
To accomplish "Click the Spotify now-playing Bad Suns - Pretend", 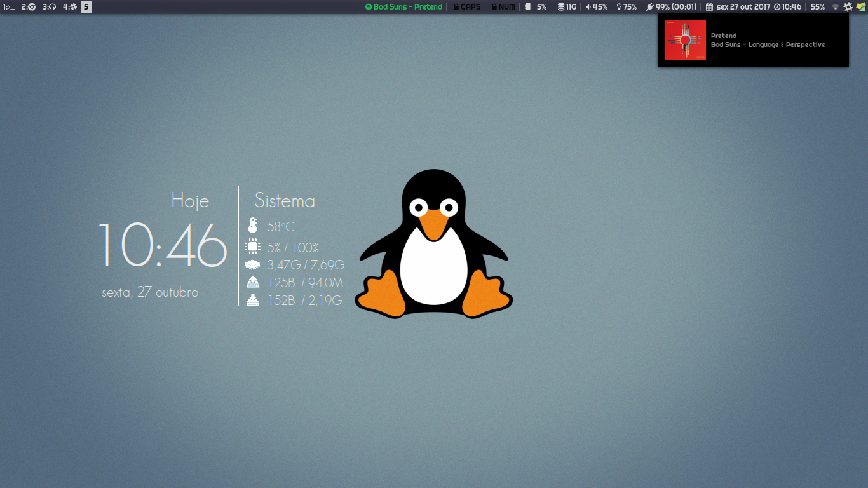I will (x=403, y=7).
